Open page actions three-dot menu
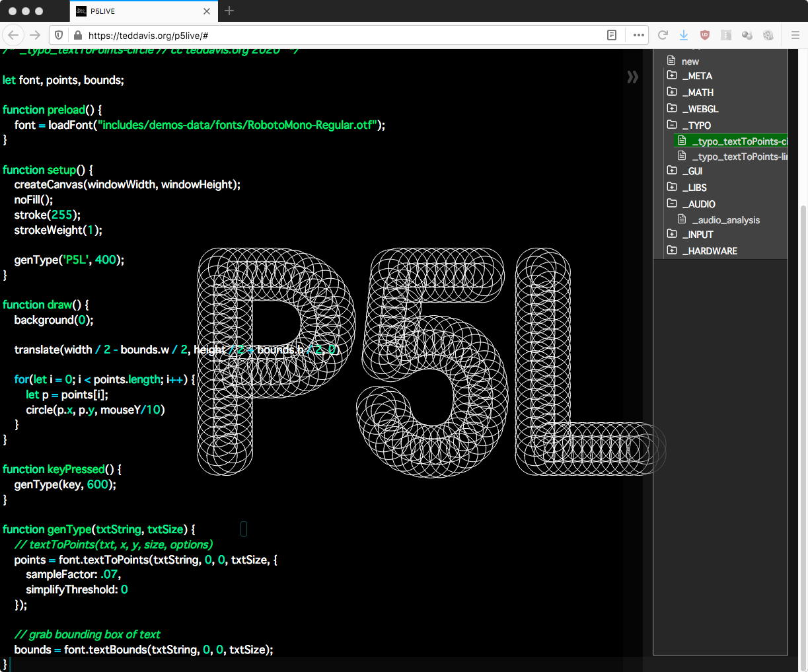The image size is (808, 672). [x=638, y=35]
